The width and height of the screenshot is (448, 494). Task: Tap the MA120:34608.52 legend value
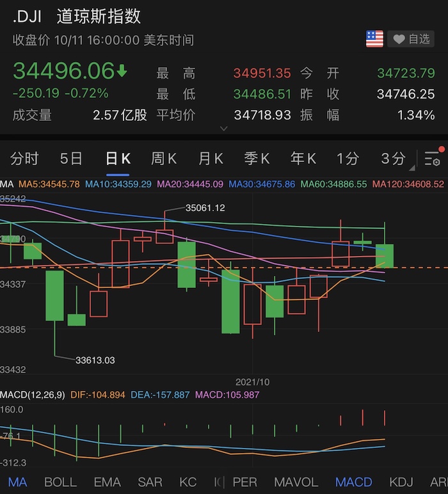tap(408, 184)
